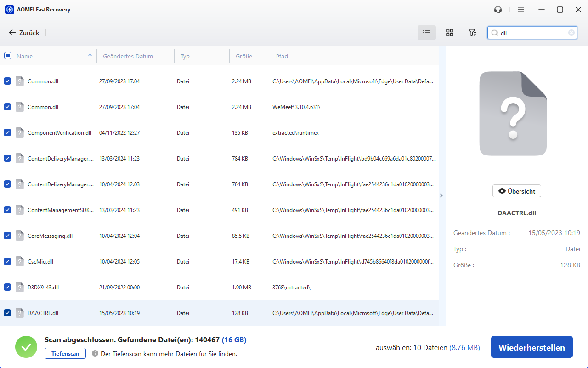
Task: Sort by Geändertes Datum column header
Action: pyautogui.click(x=128, y=56)
